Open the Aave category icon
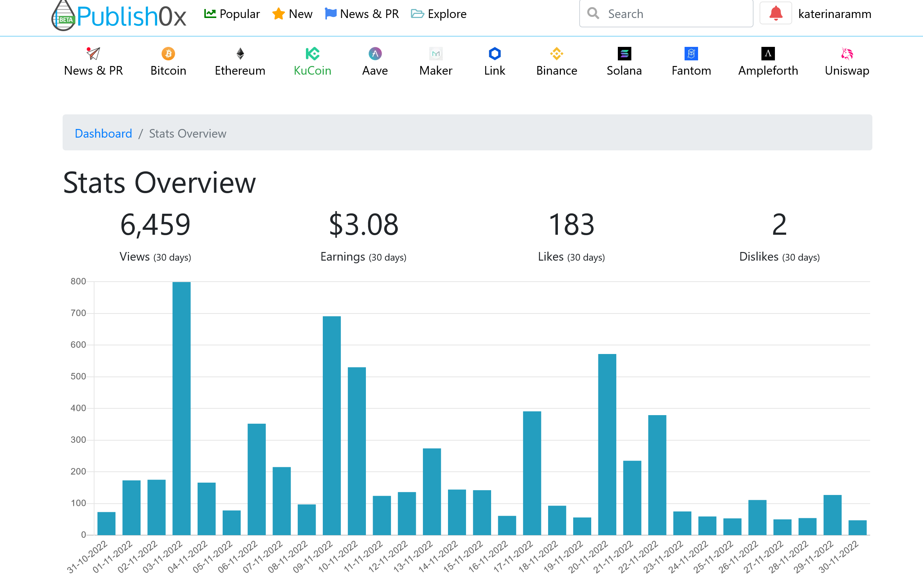 coord(375,54)
